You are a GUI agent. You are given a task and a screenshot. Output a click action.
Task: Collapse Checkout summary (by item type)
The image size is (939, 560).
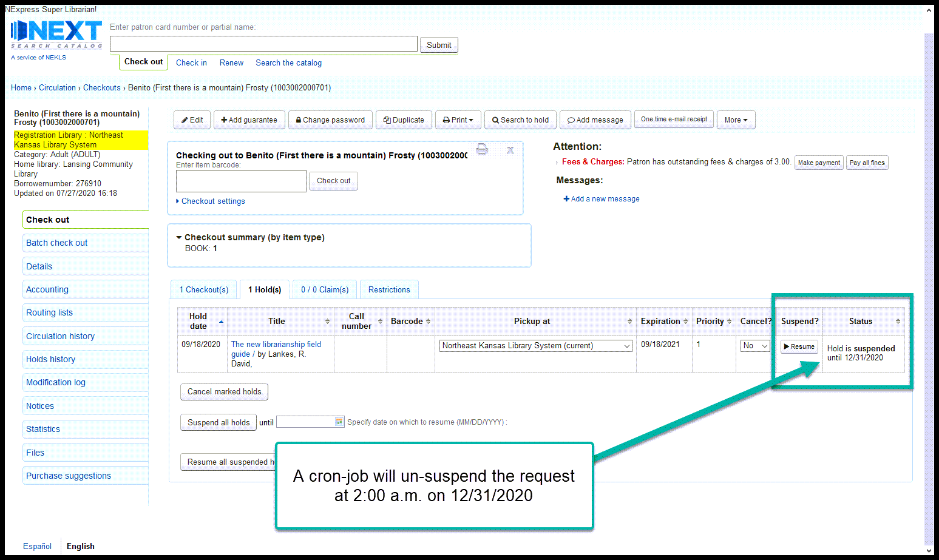tap(251, 237)
